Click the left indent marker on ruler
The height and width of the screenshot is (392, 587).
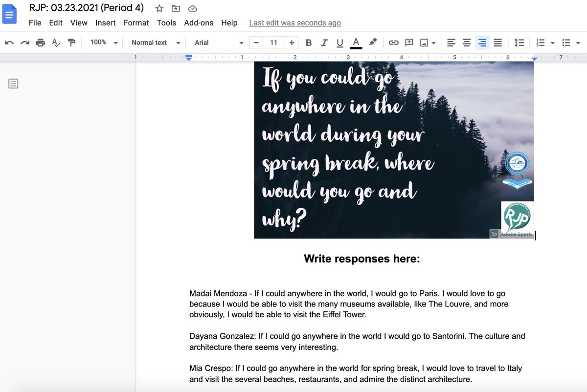click(x=189, y=58)
